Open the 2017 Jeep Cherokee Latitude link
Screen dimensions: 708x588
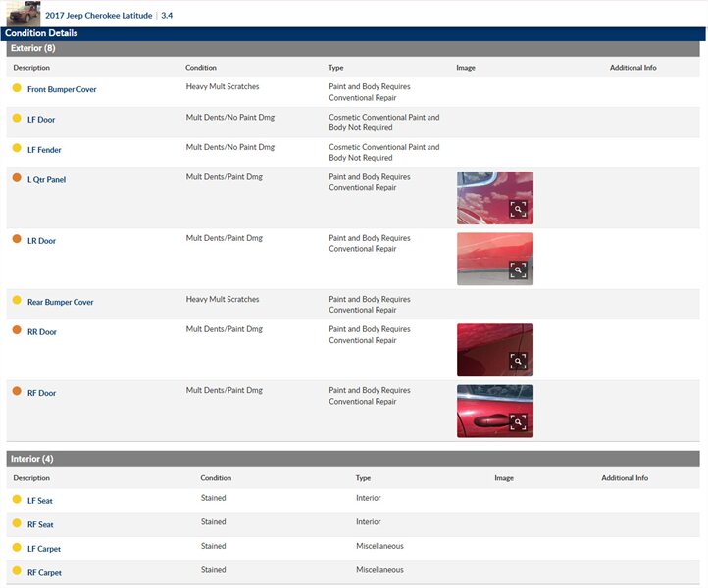[x=98, y=16]
